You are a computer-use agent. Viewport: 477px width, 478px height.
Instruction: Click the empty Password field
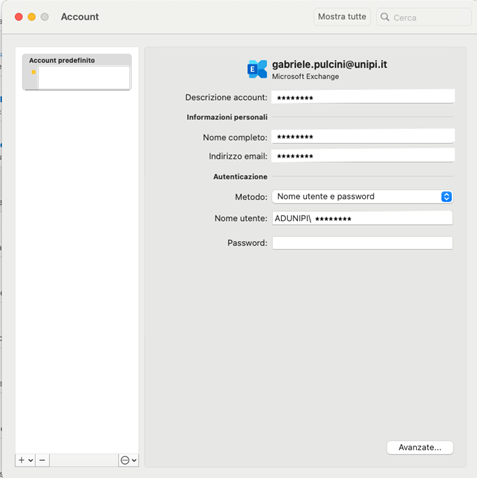pos(362,243)
